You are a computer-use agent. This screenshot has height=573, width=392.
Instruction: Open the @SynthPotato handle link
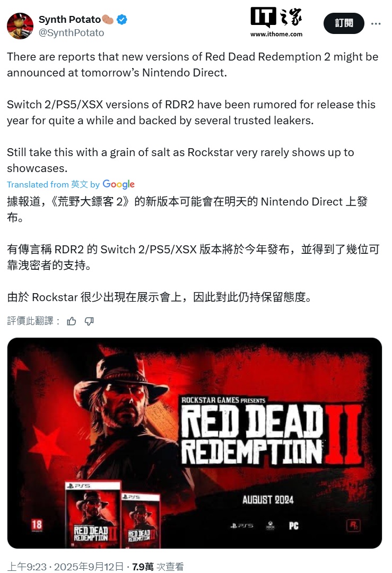(72, 33)
